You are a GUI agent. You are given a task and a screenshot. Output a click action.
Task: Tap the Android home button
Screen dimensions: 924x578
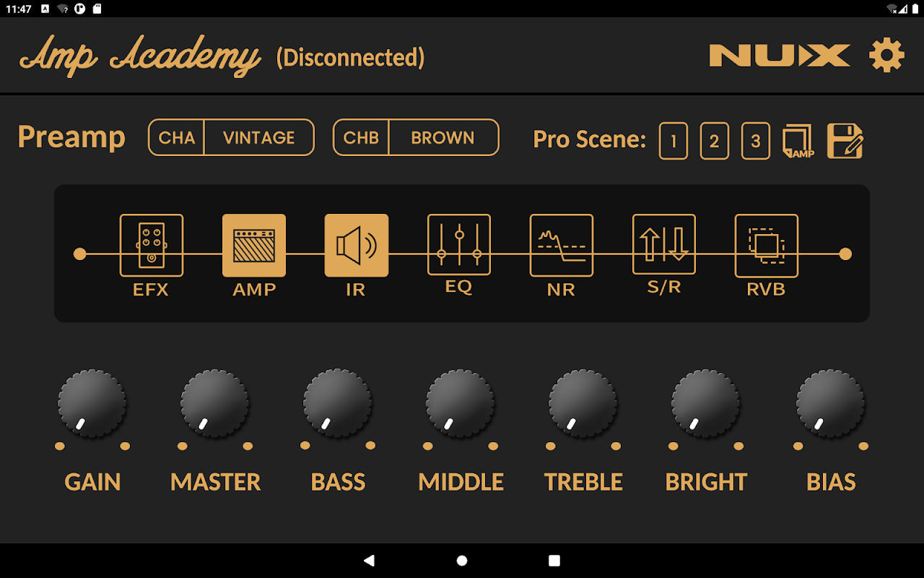click(x=462, y=561)
